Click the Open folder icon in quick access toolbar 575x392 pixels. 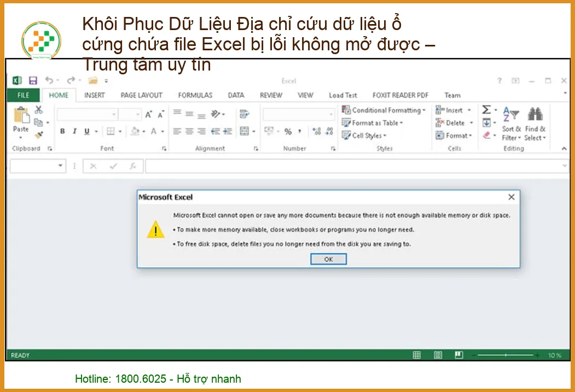click(93, 80)
